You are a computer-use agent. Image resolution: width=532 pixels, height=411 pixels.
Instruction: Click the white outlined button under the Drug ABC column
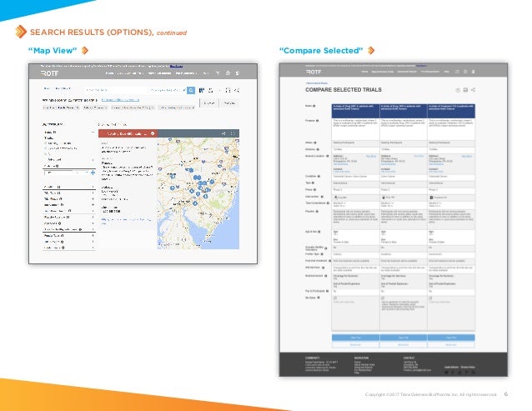coord(355,344)
